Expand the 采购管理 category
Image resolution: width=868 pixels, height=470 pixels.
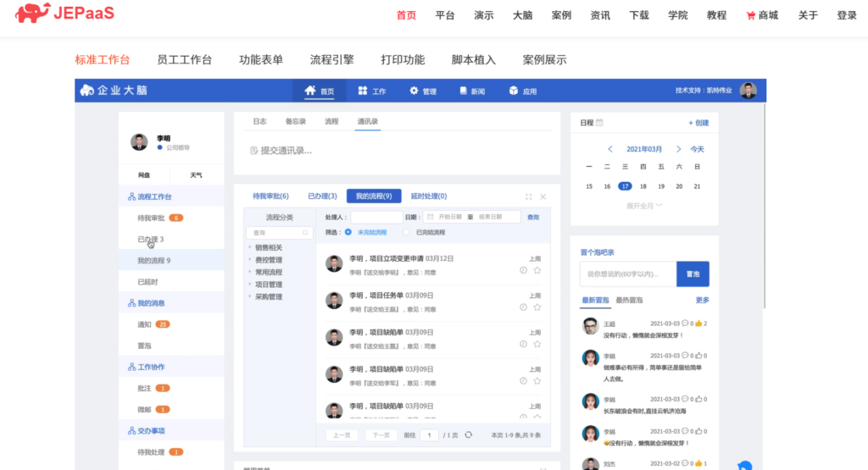click(x=250, y=296)
